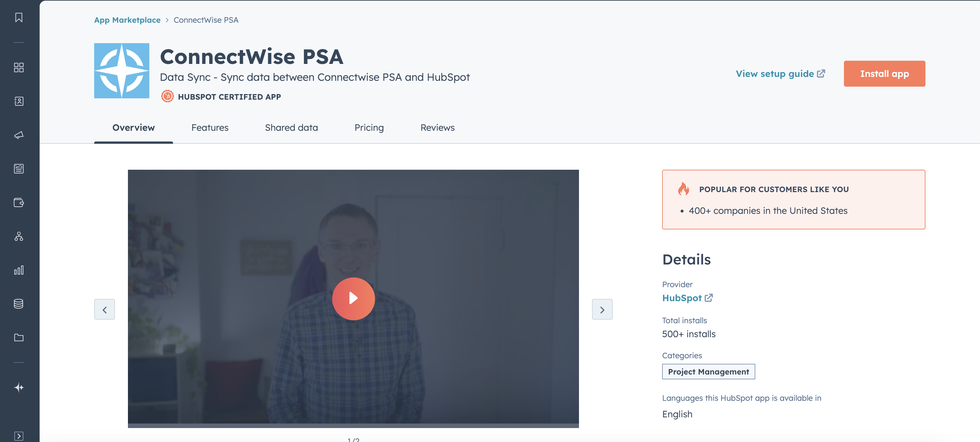
Task: Click 'POPULAR FOR CUSTOMERS LIKE YOU' heading
Action: click(774, 189)
